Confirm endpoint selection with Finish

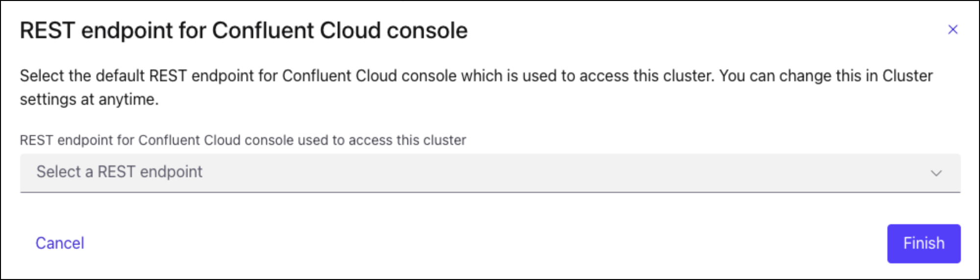(x=924, y=243)
